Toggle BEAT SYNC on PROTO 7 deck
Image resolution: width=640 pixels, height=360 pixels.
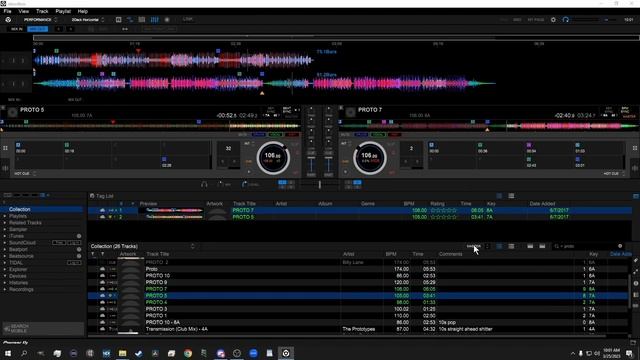click(625, 110)
